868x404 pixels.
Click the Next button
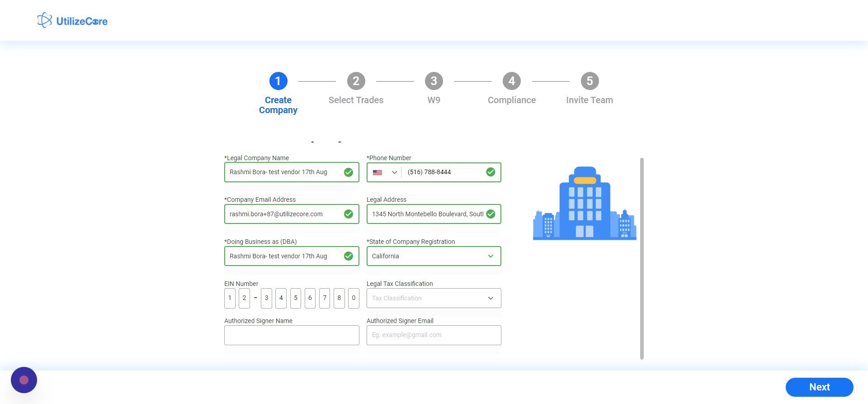(x=819, y=387)
